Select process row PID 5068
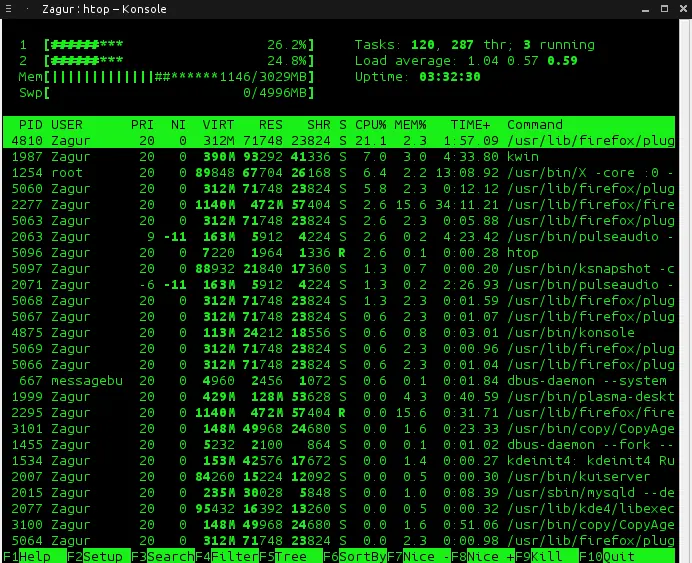This screenshot has height=563, width=692. (339, 300)
